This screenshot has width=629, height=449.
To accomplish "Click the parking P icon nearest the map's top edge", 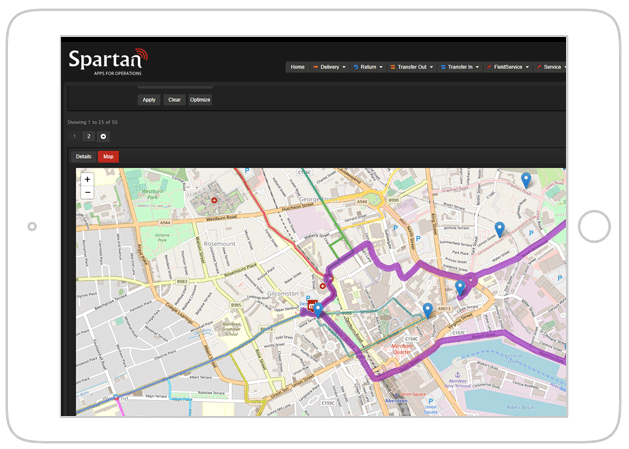I will (247, 171).
